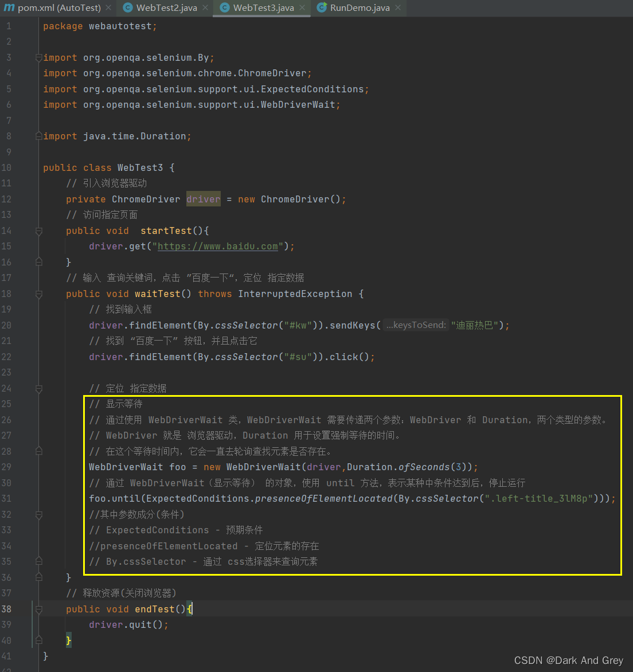
Task: Open the RunDemo.java tab
Action: point(360,7)
